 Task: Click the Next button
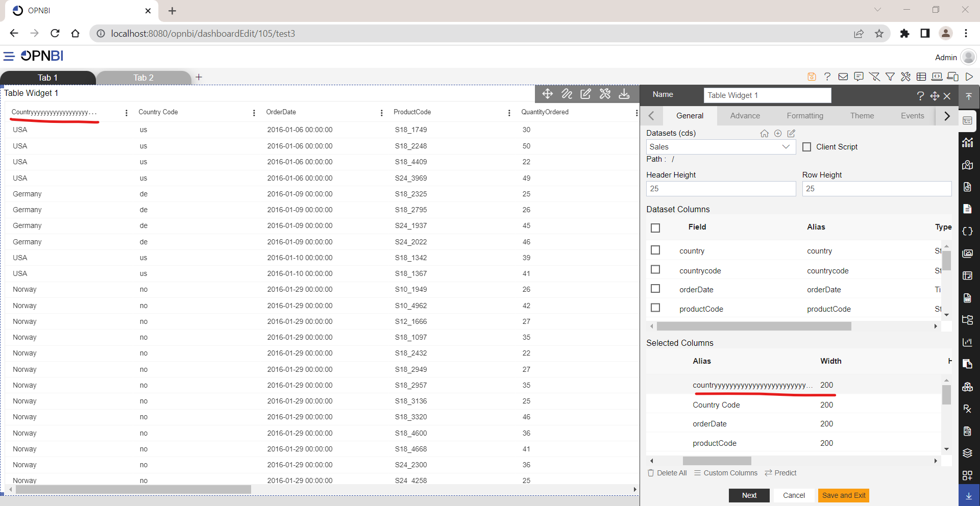pyautogui.click(x=749, y=495)
